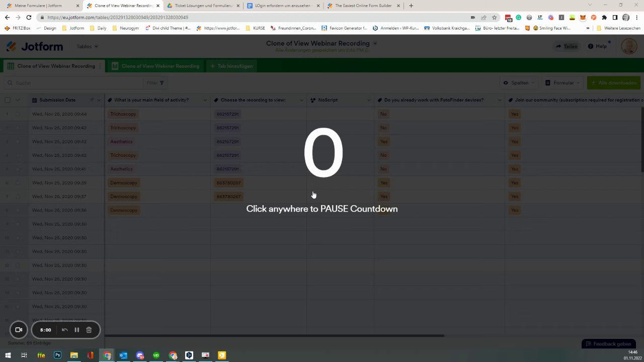Open the Grammarly extension icon

518,17
